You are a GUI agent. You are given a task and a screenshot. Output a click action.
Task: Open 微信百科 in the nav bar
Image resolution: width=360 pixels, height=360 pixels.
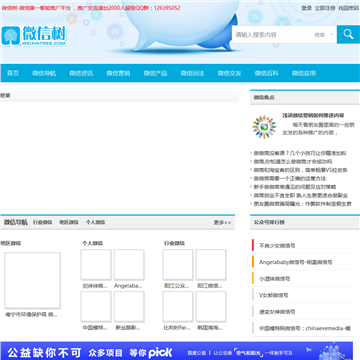266,73
